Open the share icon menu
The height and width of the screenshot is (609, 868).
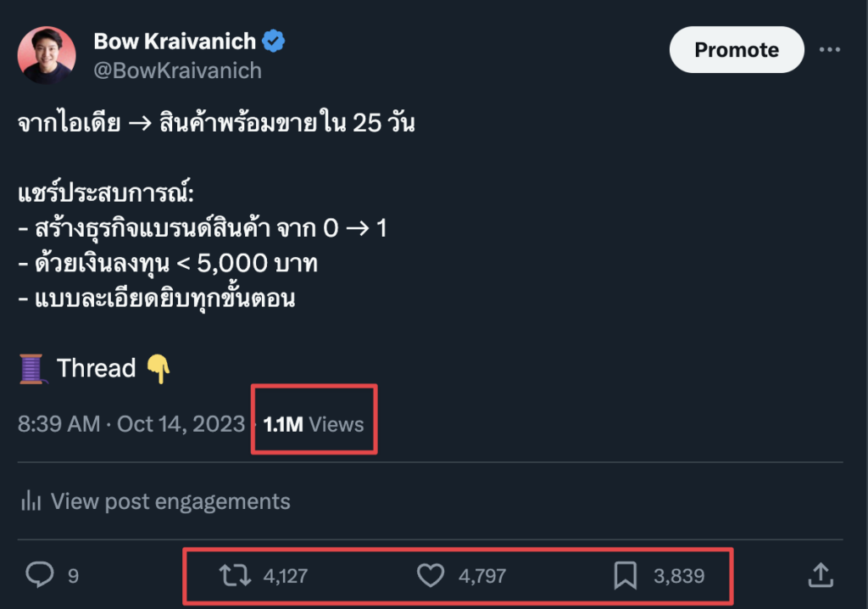click(819, 576)
